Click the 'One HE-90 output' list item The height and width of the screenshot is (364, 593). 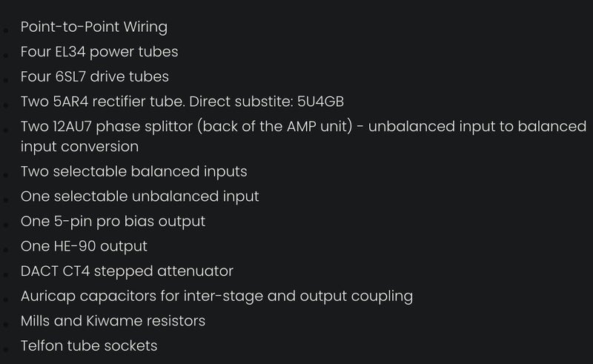(x=84, y=245)
